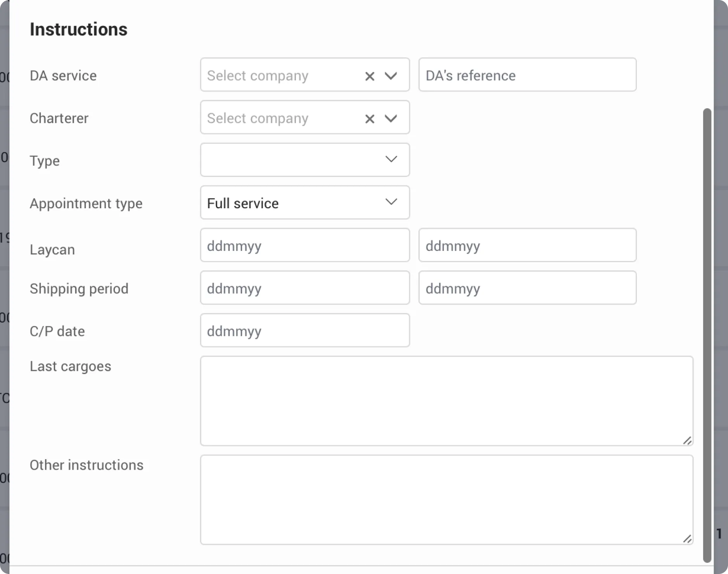The image size is (728, 574).
Task: Click the Last cargoes resize handle
Action: coord(687,440)
